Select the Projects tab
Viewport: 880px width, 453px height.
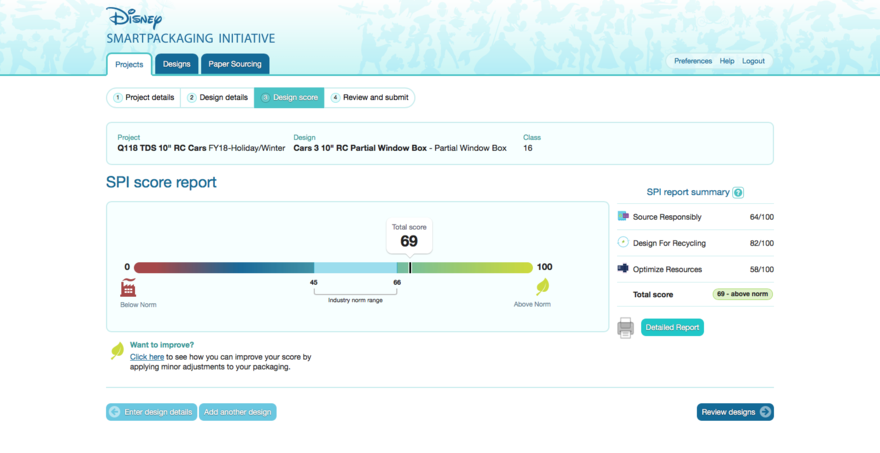129,64
